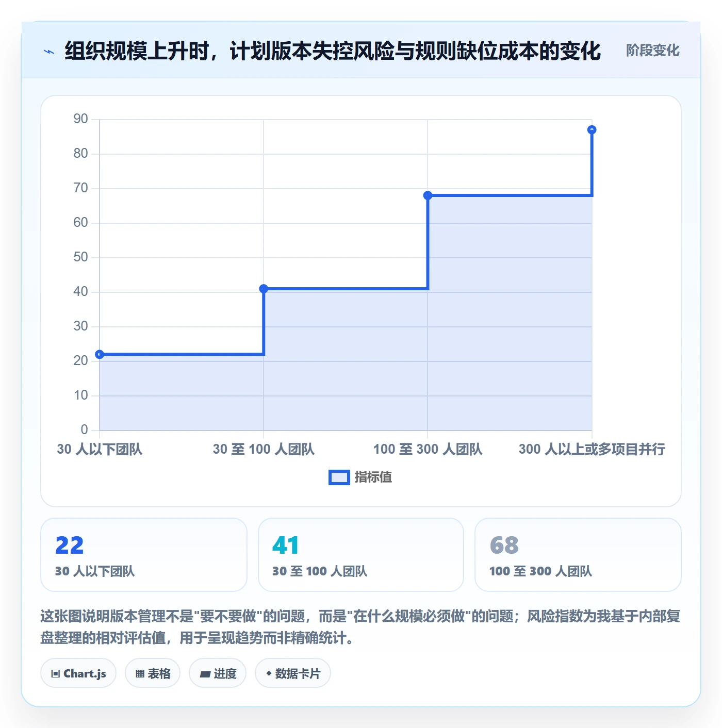Select the top data point near 87

coord(592,130)
